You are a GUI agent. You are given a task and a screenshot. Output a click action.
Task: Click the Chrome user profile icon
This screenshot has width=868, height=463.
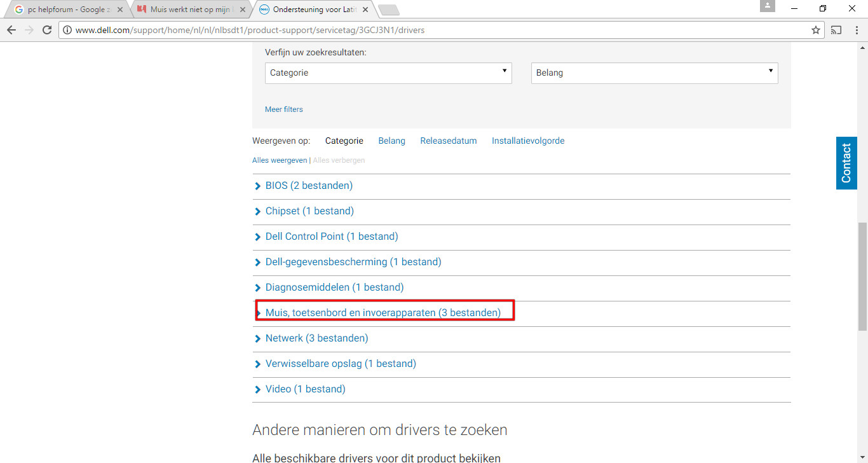click(768, 6)
